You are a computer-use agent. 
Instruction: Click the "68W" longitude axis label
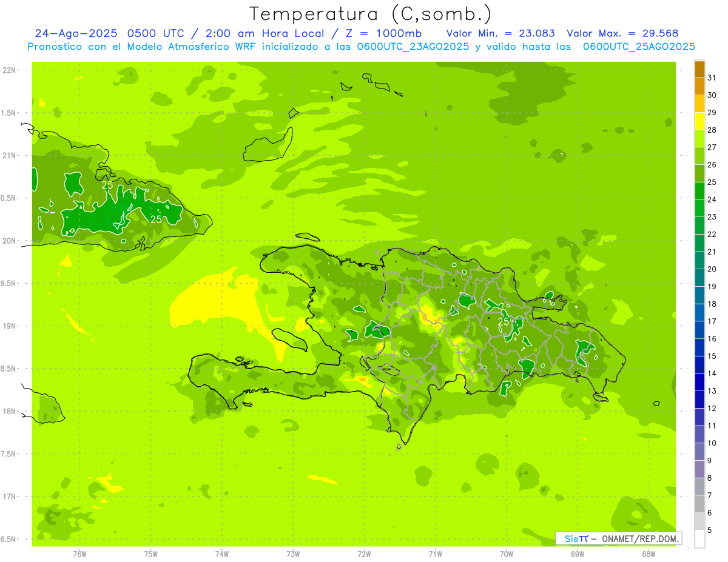point(649,554)
